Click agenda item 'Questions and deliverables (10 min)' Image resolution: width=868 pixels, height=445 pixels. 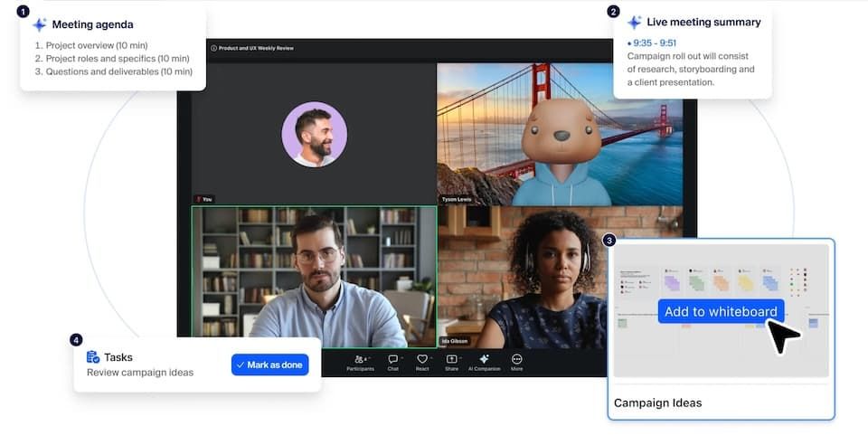point(119,72)
